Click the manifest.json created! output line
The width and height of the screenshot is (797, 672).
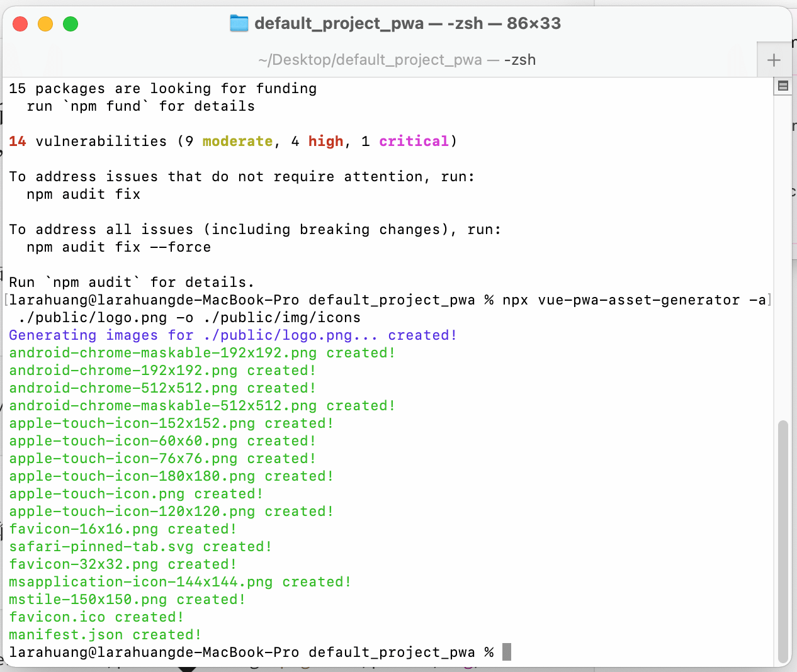pyautogui.click(x=105, y=635)
